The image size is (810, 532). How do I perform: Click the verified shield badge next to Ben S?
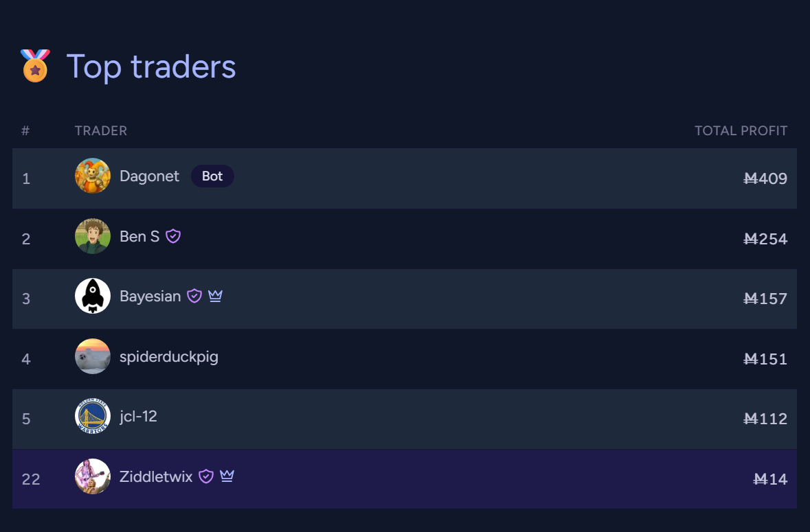pyautogui.click(x=173, y=237)
